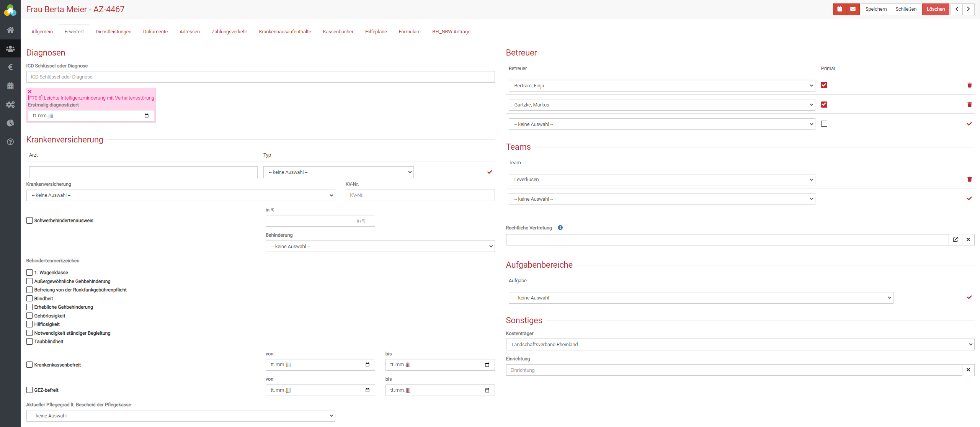Click the euro finance sidebar icon
Image resolution: width=980 pixels, height=427 pixels.
point(10,67)
